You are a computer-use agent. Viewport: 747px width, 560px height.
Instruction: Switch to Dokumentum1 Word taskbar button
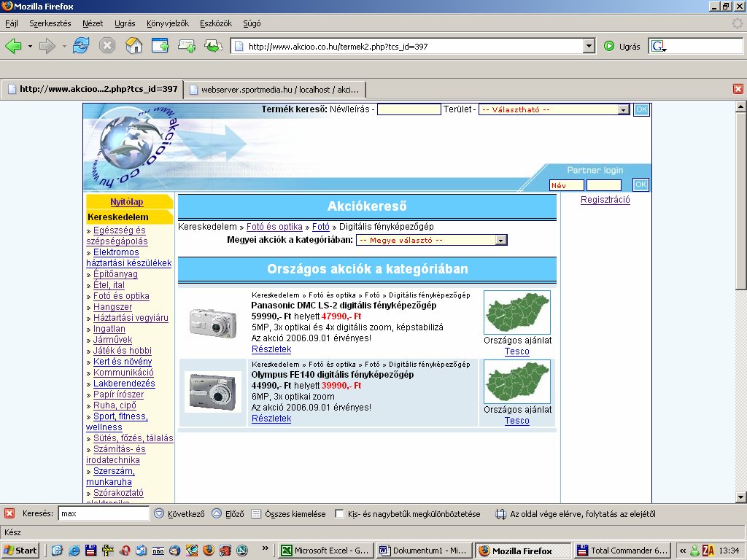tap(424, 551)
